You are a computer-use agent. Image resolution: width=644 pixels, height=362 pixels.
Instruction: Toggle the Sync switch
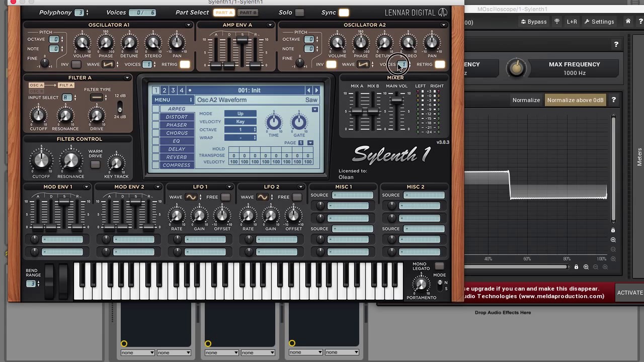(344, 13)
